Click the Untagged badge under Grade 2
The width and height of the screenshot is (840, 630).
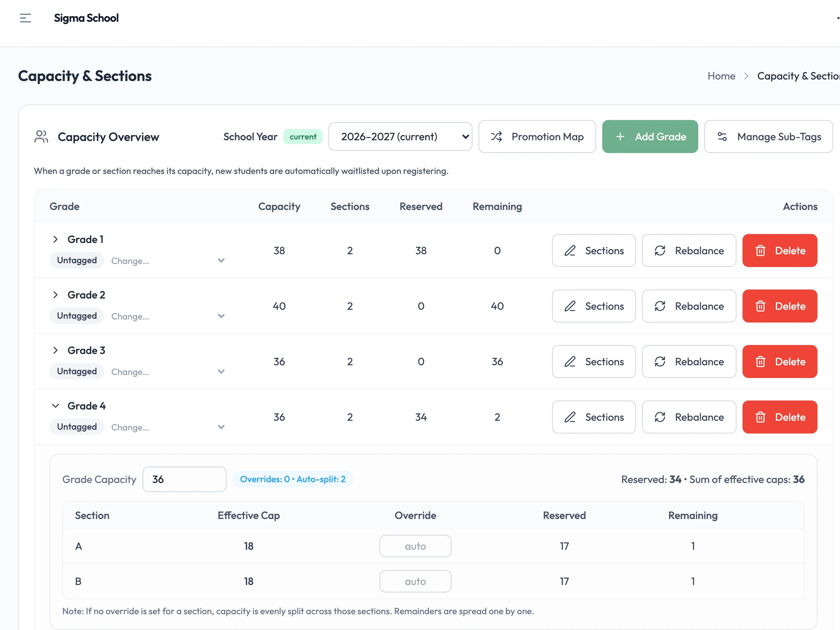pyautogui.click(x=77, y=316)
